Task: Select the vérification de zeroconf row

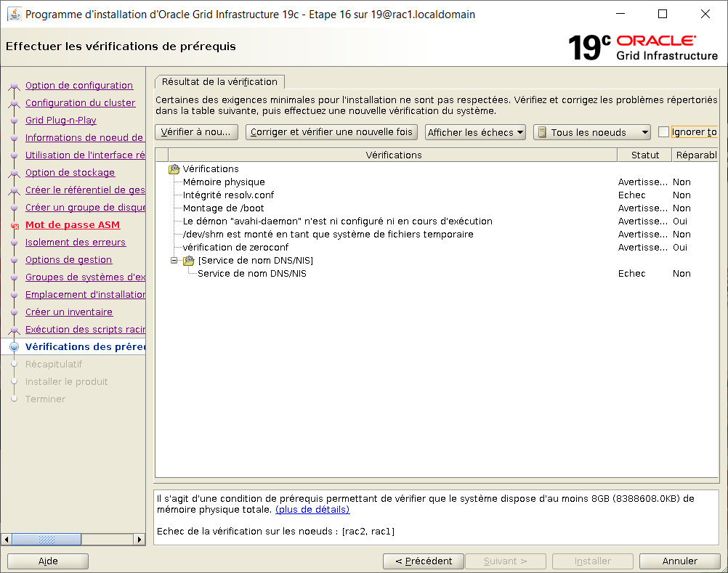Action: pos(437,248)
